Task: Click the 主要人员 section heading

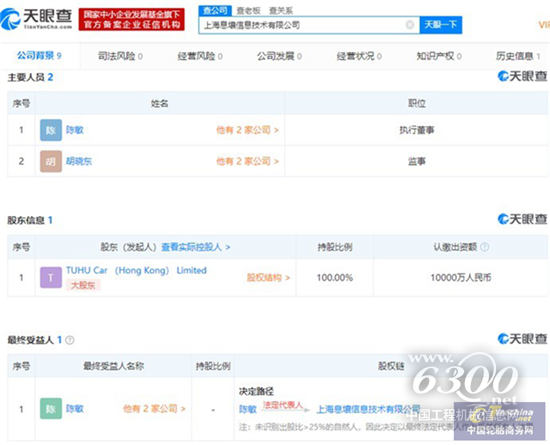Action: [30, 77]
